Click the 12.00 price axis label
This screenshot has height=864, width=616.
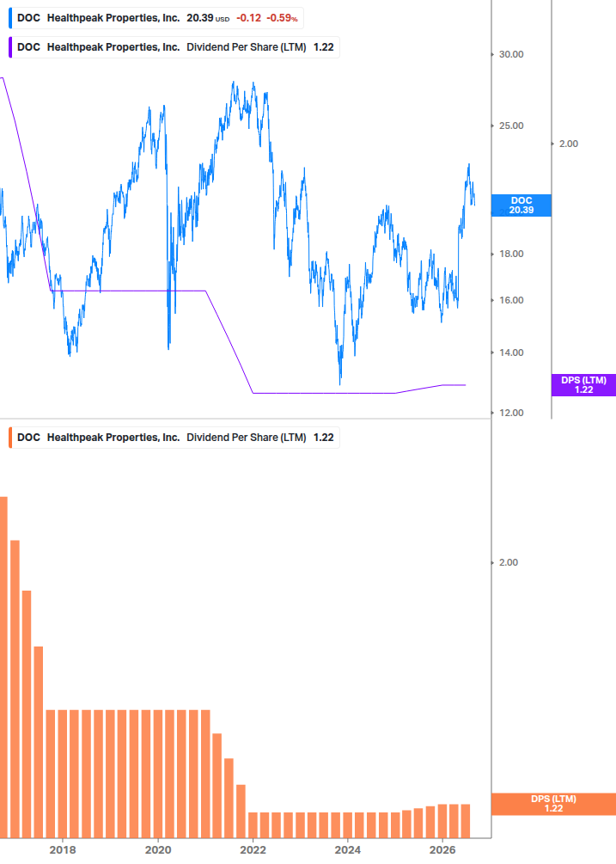pos(511,413)
